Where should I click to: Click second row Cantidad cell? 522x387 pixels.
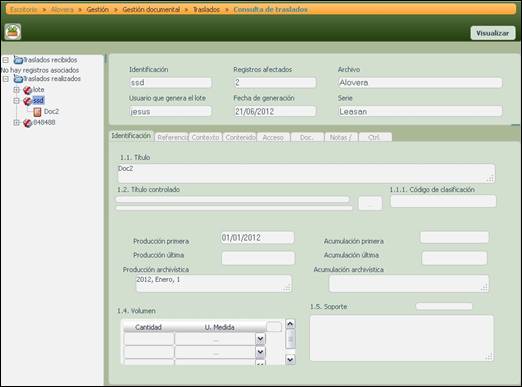click(x=149, y=352)
